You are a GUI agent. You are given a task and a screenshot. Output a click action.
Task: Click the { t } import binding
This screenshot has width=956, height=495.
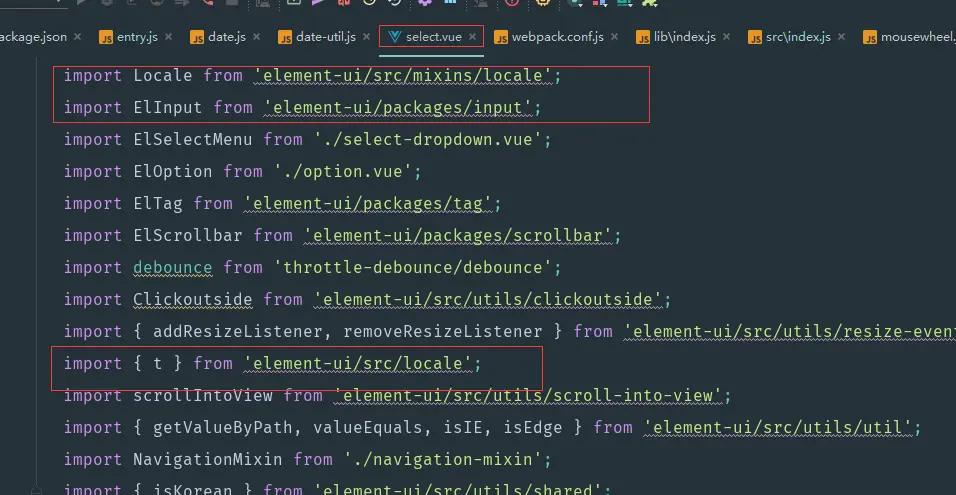point(157,364)
